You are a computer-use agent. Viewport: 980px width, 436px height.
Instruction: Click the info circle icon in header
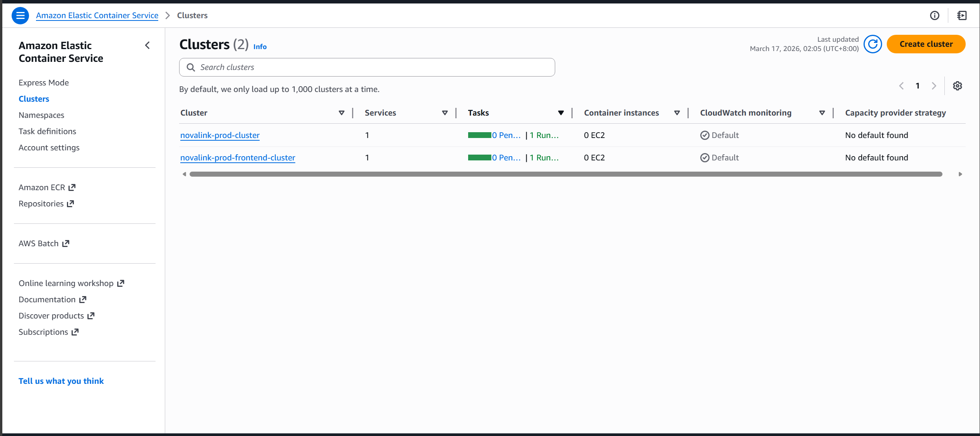934,15
